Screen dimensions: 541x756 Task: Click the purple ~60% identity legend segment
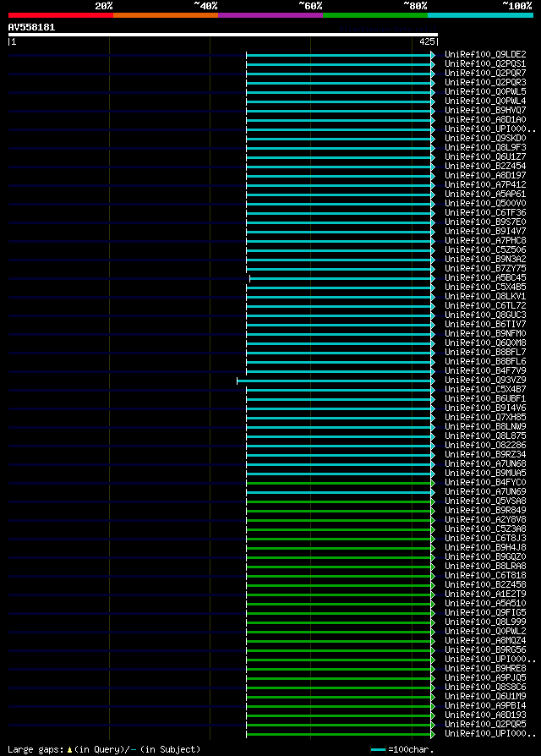[x=270, y=15]
